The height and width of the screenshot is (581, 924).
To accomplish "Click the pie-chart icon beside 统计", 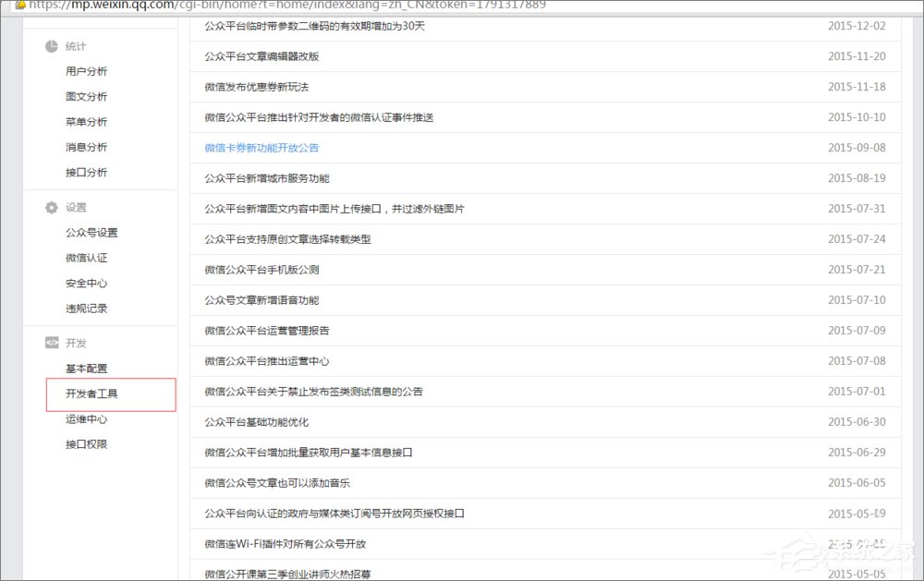I will pyautogui.click(x=53, y=46).
